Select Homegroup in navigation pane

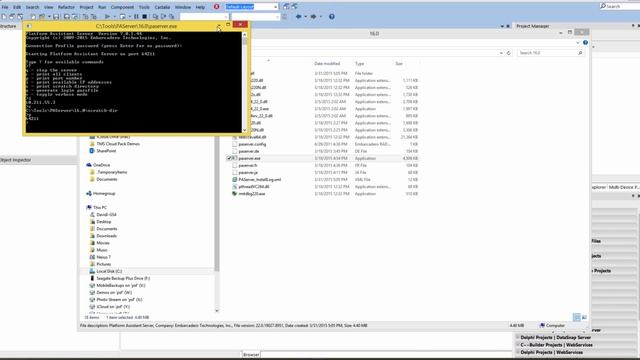click(104, 193)
